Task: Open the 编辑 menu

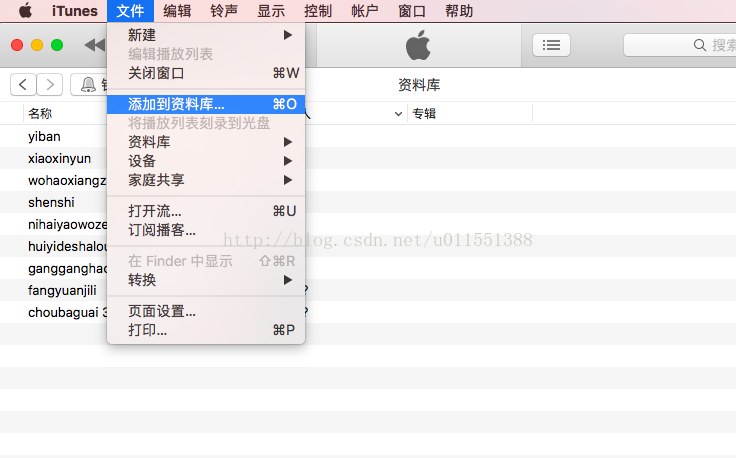Action: tap(177, 11)
